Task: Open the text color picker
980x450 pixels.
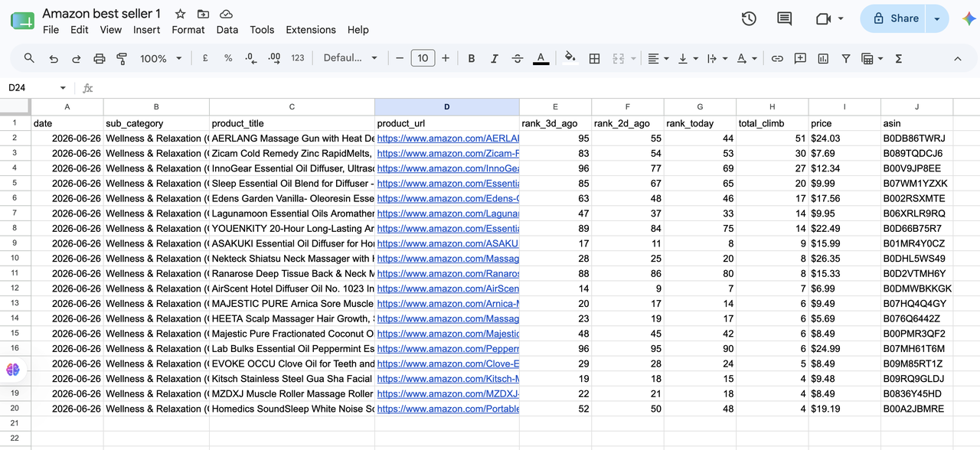Action: (541, 58)
